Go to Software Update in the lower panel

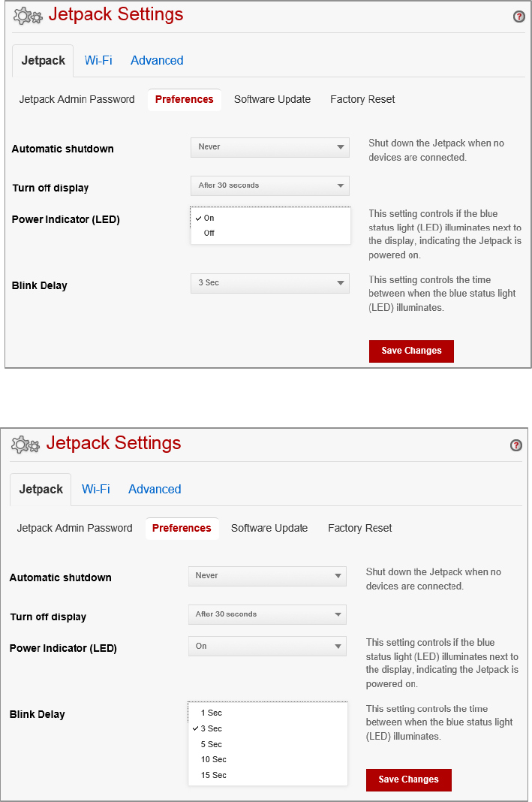tap(269, 528)
